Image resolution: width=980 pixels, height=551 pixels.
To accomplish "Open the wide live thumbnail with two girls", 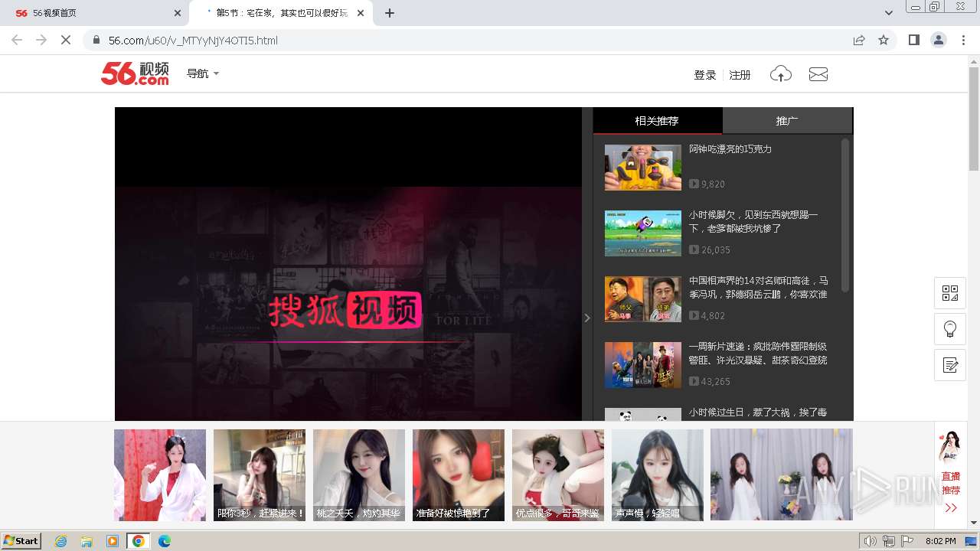I will tap(782, 475).
